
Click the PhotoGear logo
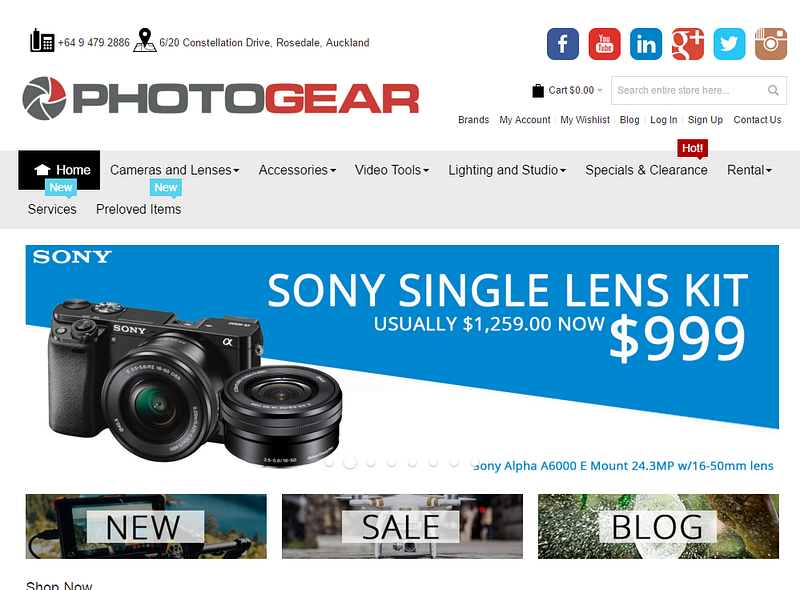[x=221, y=98]
